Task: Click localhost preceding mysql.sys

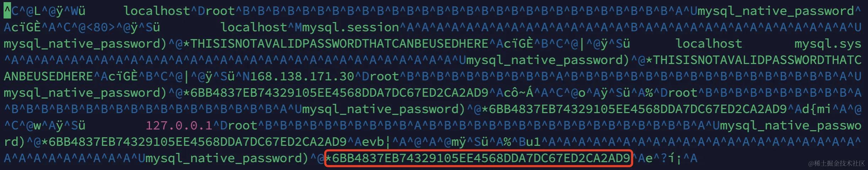Action: 709,44
